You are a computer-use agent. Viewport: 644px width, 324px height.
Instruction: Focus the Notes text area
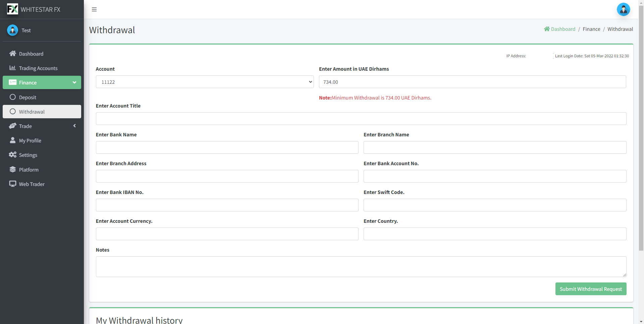click(x=361, y=267)
